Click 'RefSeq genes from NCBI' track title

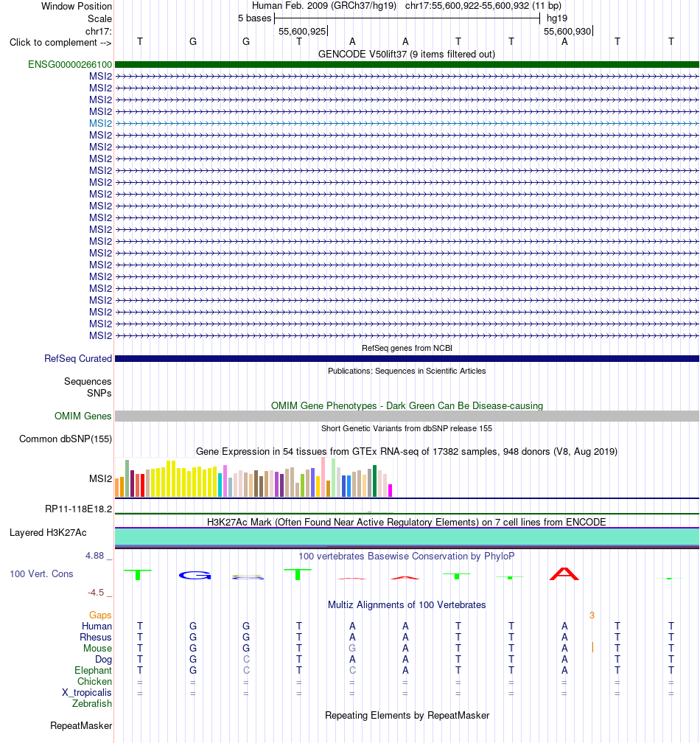click(407, 348)
